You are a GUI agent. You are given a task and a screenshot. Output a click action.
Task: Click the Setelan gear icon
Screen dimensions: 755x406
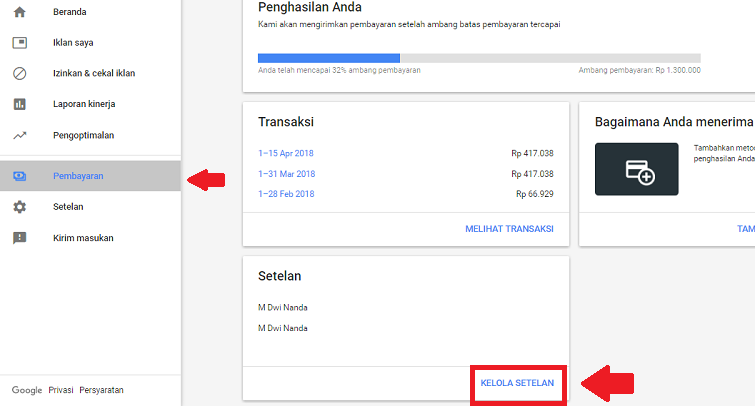(20, 207)
